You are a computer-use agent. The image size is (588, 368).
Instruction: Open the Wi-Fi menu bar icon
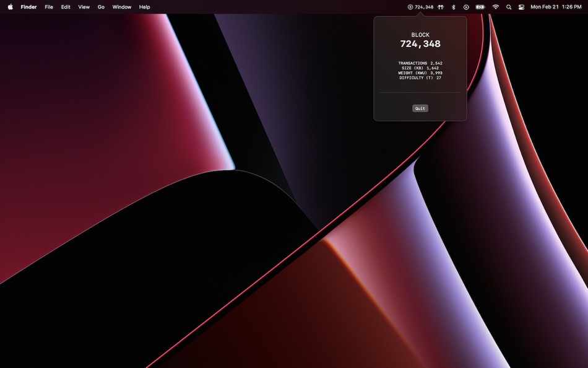(x=495, y=7)
